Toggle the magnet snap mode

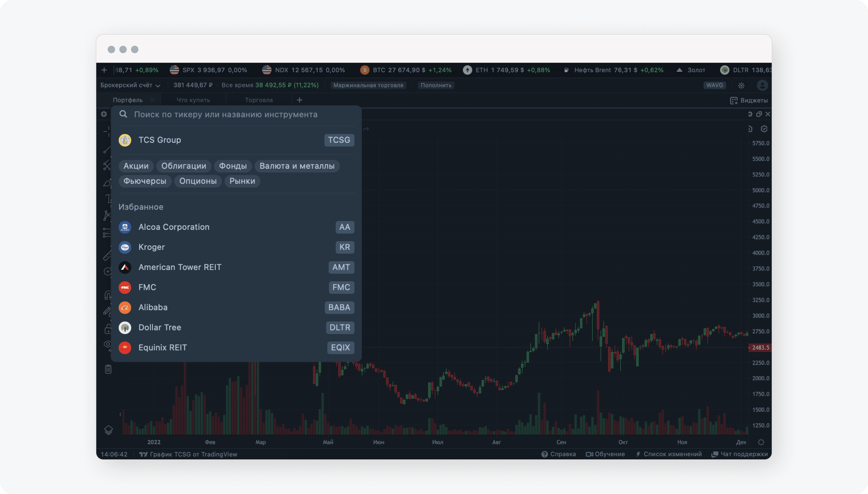point(107,295)
